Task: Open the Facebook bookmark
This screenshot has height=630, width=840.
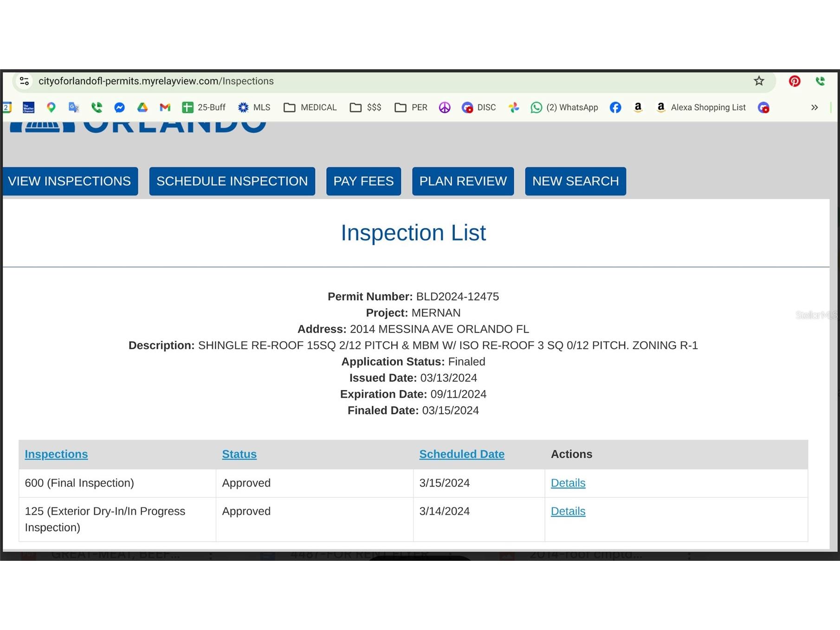Action: pos(615,108)
